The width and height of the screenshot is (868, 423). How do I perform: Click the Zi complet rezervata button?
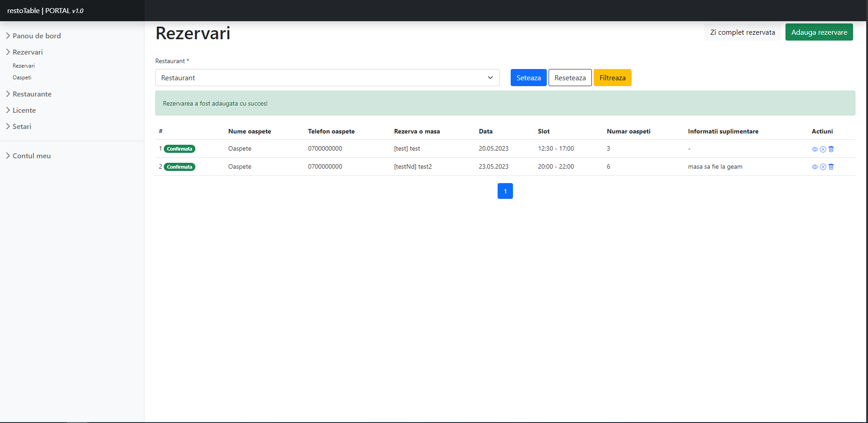742,32
